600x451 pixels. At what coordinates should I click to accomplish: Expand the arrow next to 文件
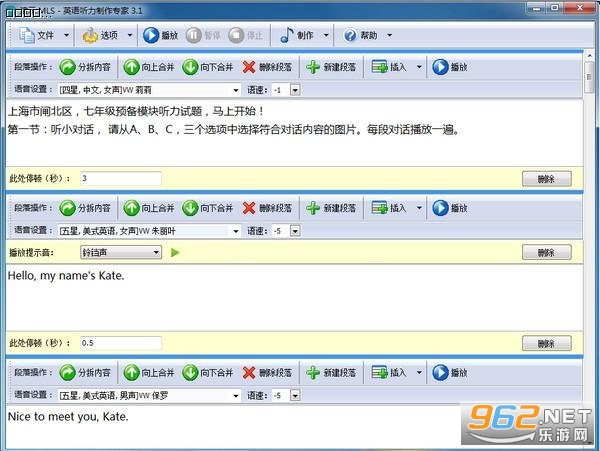click(x=66, y=35)
